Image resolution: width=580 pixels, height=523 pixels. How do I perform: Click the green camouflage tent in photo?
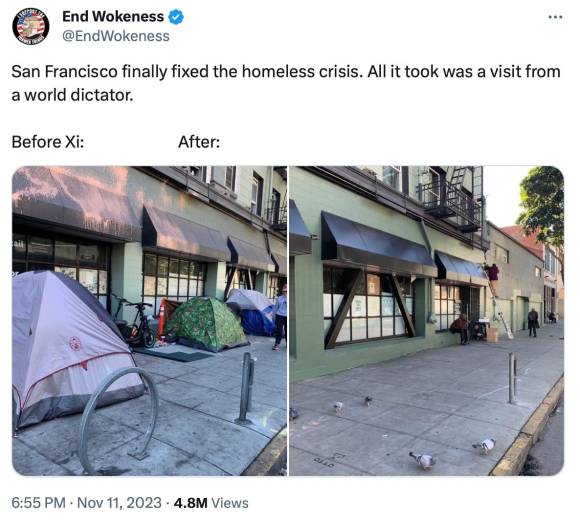206,323
